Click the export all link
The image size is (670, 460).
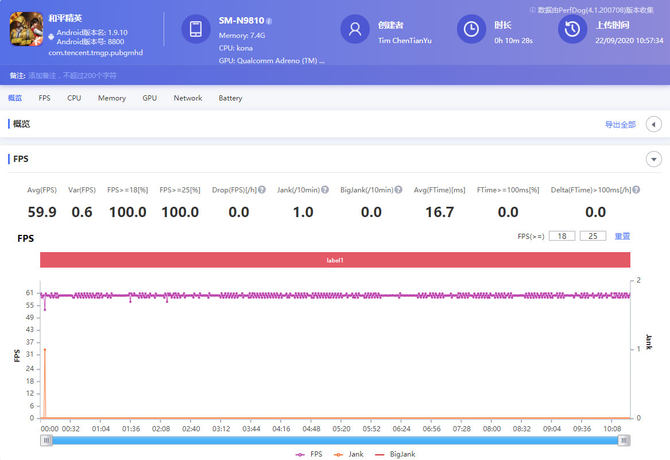620,124
